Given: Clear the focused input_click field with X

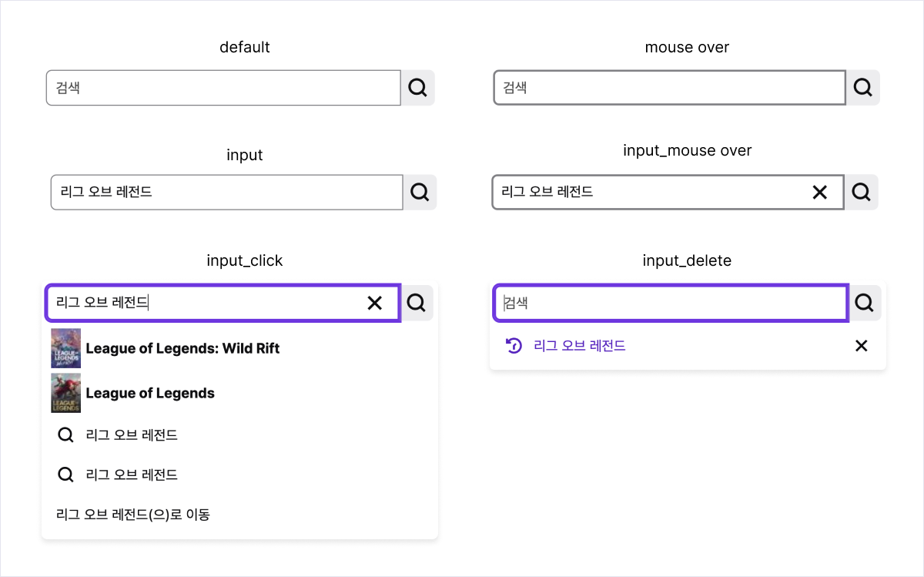Looking at the screenshot, I should point(375,303).
